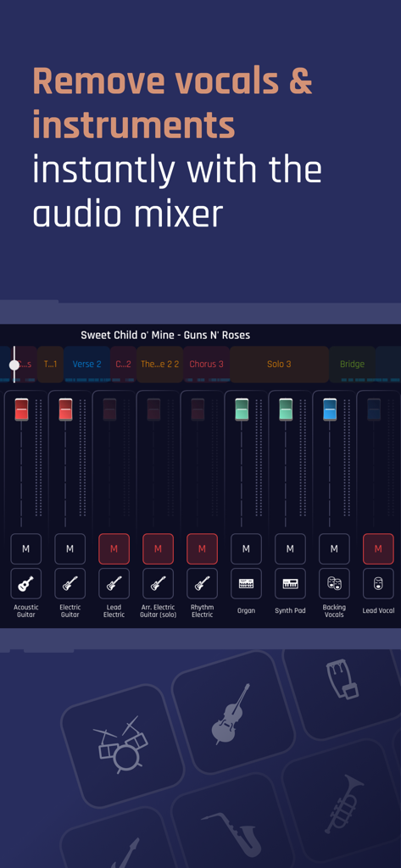401x868 pixels.
Task: Jump to the C...2 section
Action: pos(124,364)
